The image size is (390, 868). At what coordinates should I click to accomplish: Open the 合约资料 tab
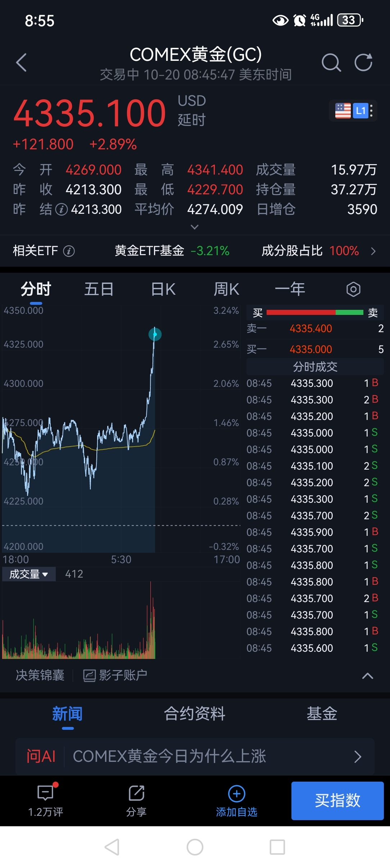[x=195, y=714]
